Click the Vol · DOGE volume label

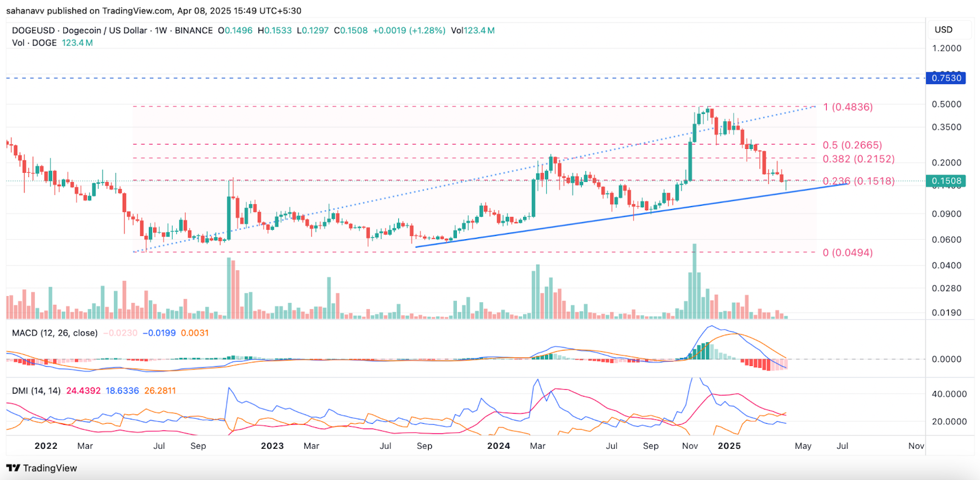tap(34, 43)
